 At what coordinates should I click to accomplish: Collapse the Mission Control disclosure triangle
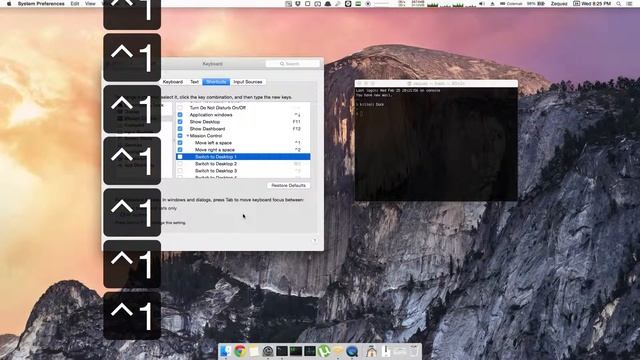[188, 136]
